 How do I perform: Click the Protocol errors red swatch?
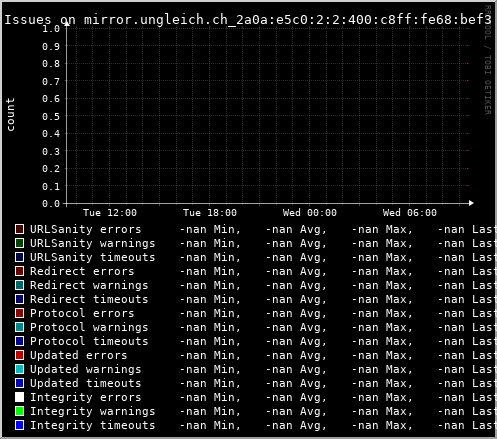point(19,313)
